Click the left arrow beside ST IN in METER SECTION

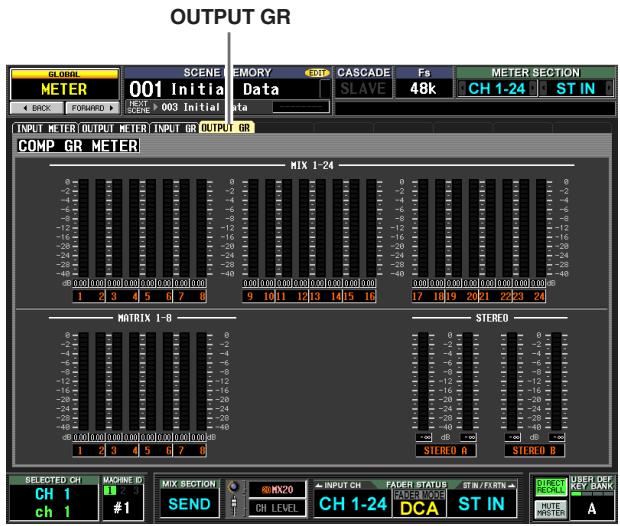(543, 89)
